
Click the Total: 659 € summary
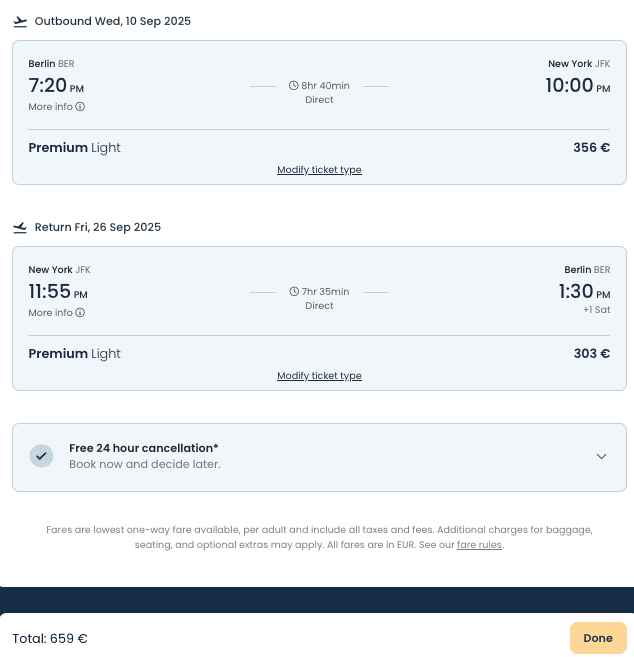50,638
